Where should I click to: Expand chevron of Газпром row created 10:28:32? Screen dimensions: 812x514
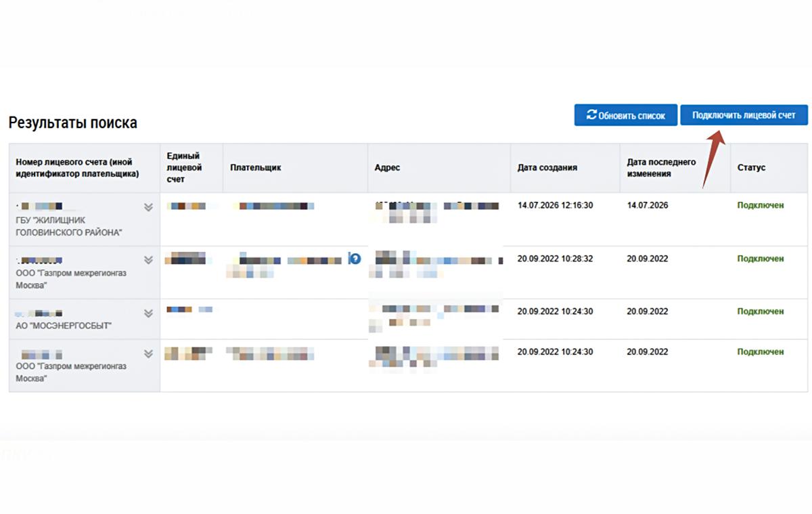pos(149,260)
